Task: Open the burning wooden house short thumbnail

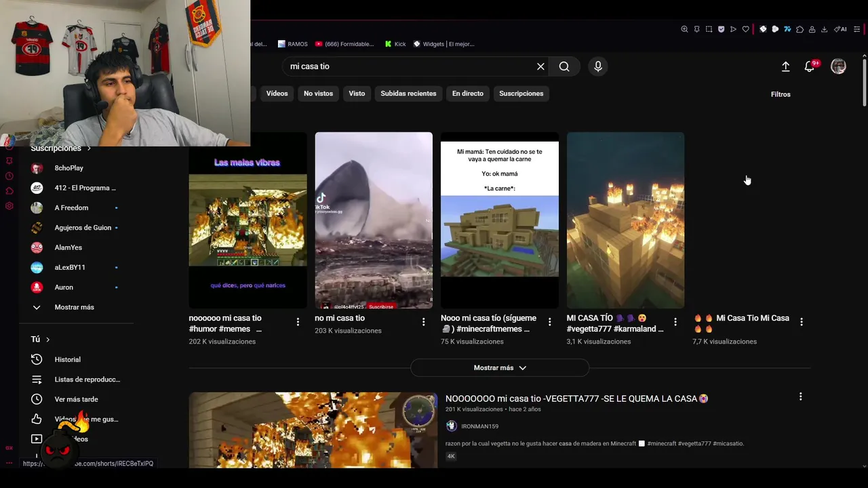Action: pyautogui.click(x=625, y=220)
